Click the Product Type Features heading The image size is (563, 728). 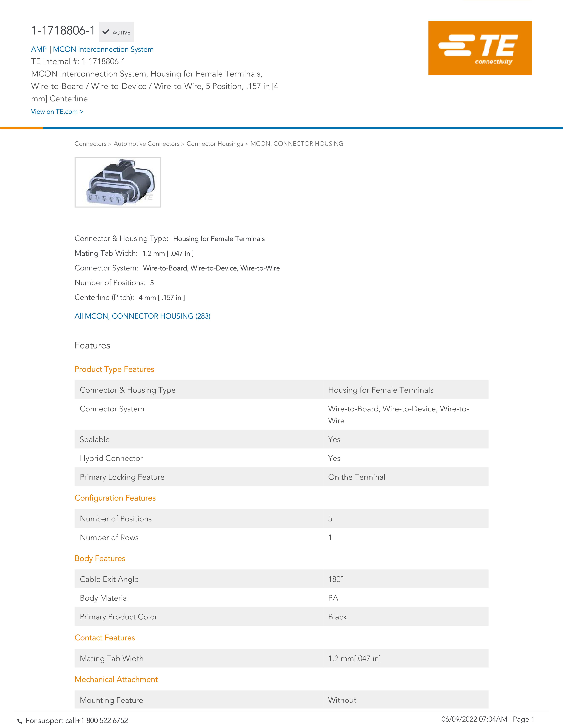(x=114, y=369)
